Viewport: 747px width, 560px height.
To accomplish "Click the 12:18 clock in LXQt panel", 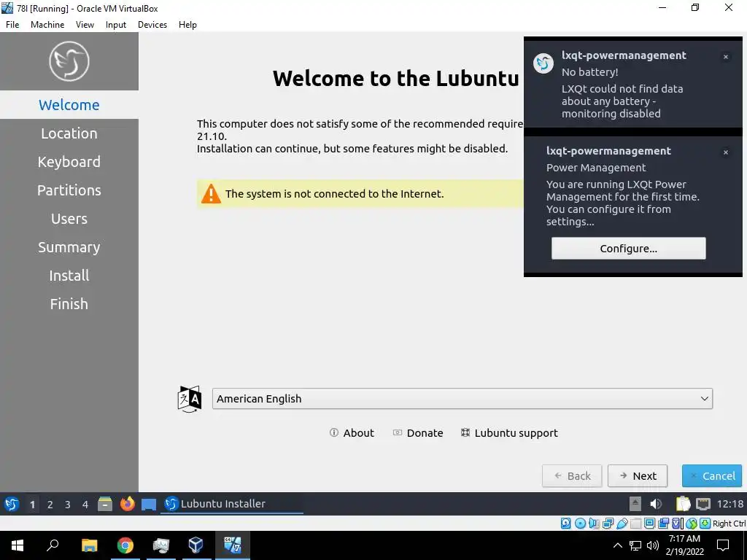I will (x=729, y=504).
